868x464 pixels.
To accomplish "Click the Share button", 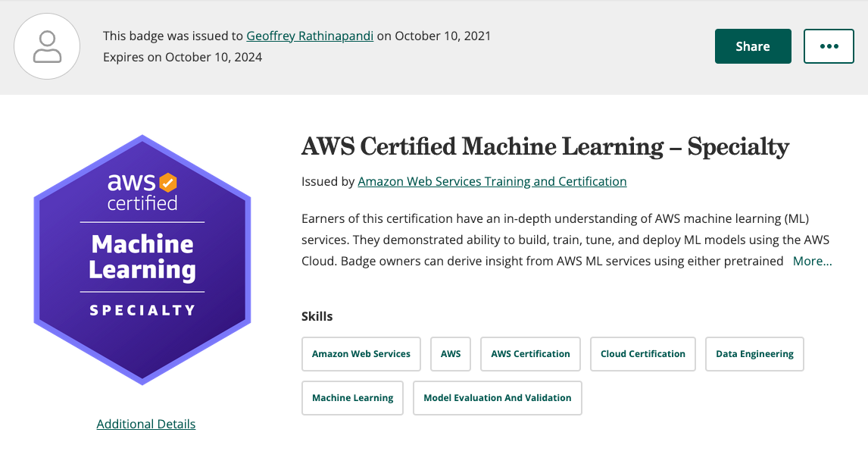I will (752, 45).
